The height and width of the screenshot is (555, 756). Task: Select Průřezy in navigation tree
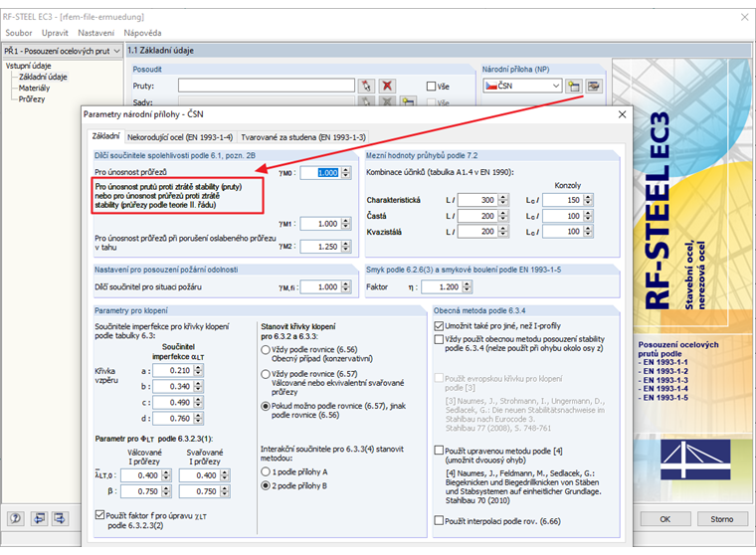coord(32,98)
